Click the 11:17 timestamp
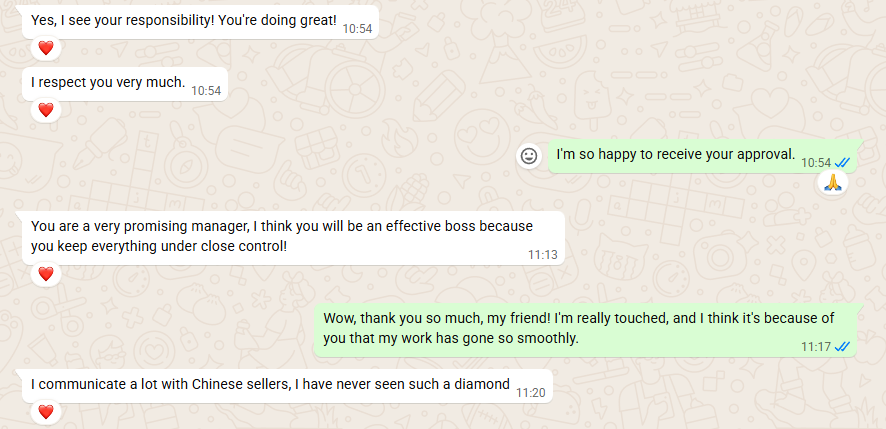The width and height of the screenshot is (886, 429). (x=815, y=346)
